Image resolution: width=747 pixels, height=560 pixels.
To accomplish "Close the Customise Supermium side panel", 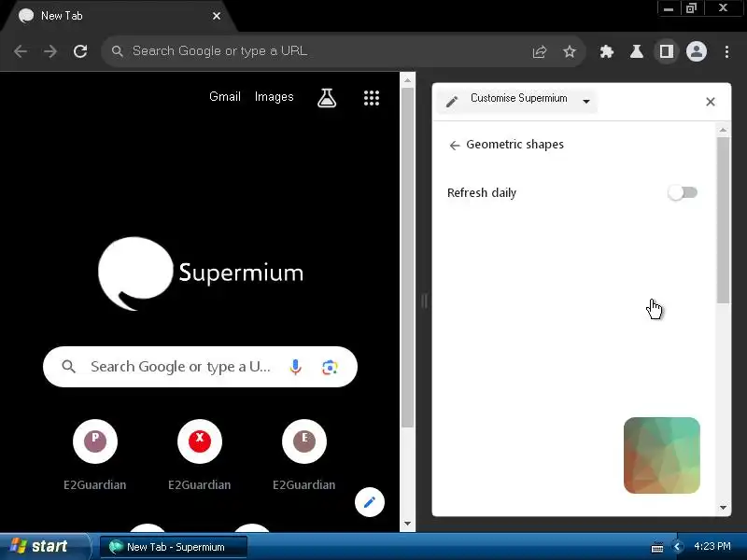I will click(711, 102).
